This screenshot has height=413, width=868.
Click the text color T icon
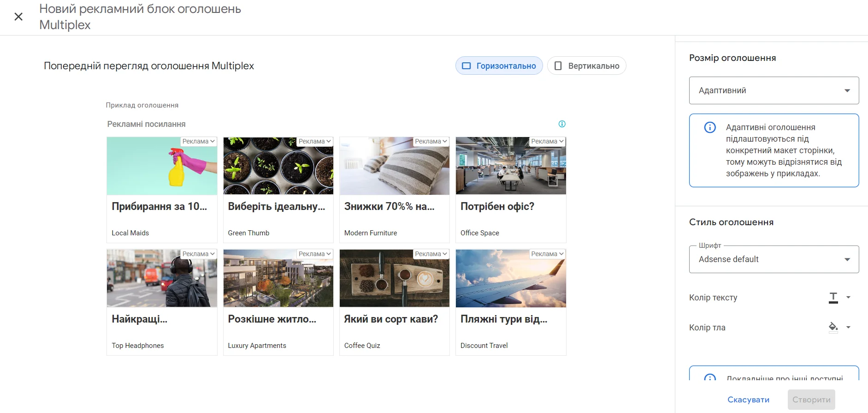tap(833, 298)
